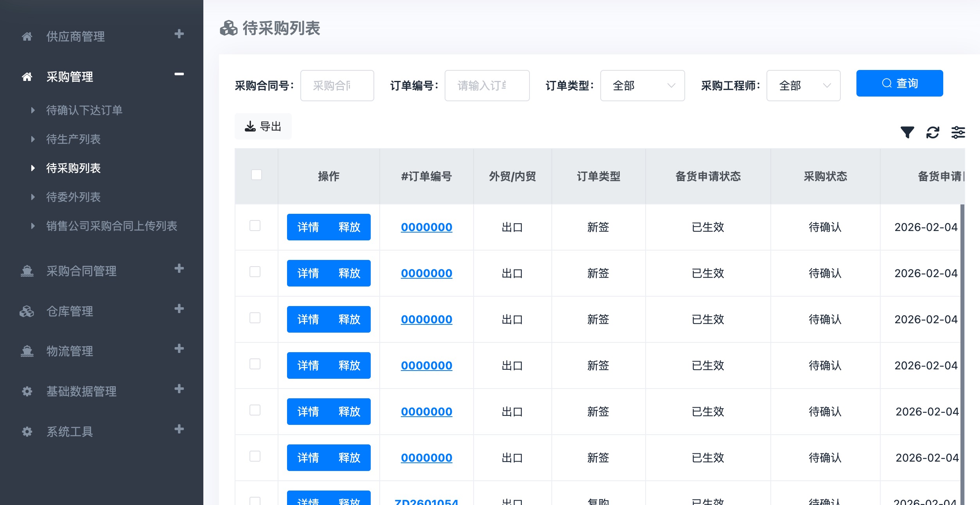
Task: Open 待生产列表 menu item
Action: [x=73, y=139]
